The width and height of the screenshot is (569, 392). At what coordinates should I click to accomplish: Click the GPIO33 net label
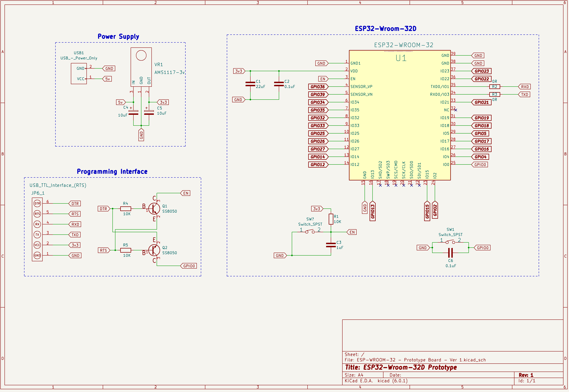(x=318, y=126)
